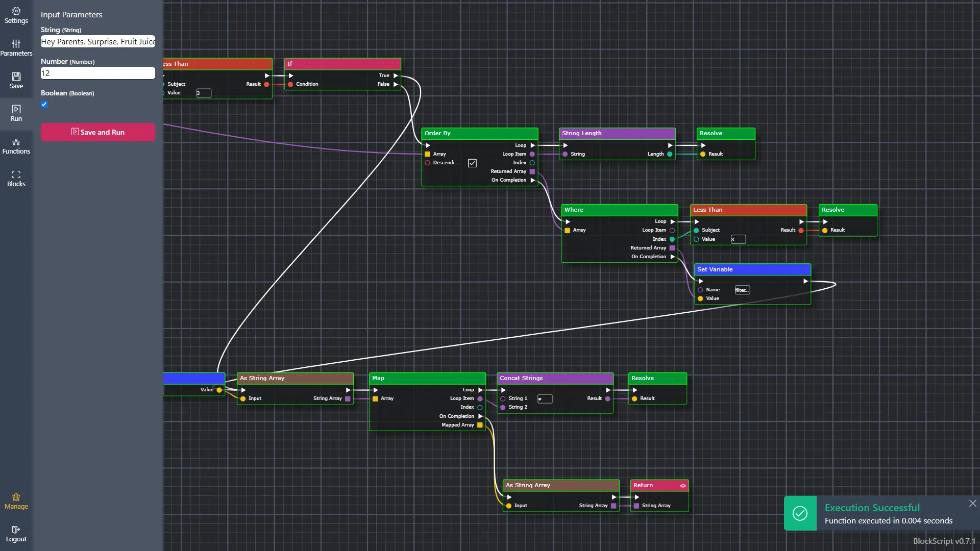Click the eye icon on Return block
This screenshot has width=980, height=551.
[x=683, y=486]
